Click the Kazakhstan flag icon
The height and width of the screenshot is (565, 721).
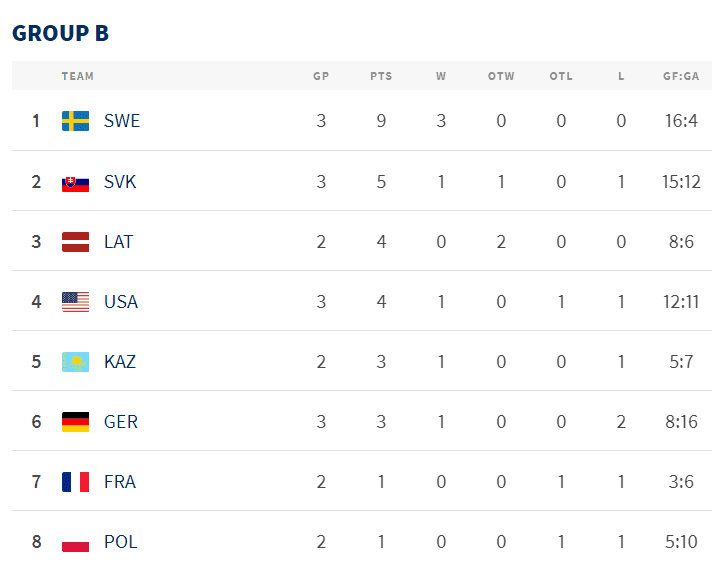click(75, 361)
